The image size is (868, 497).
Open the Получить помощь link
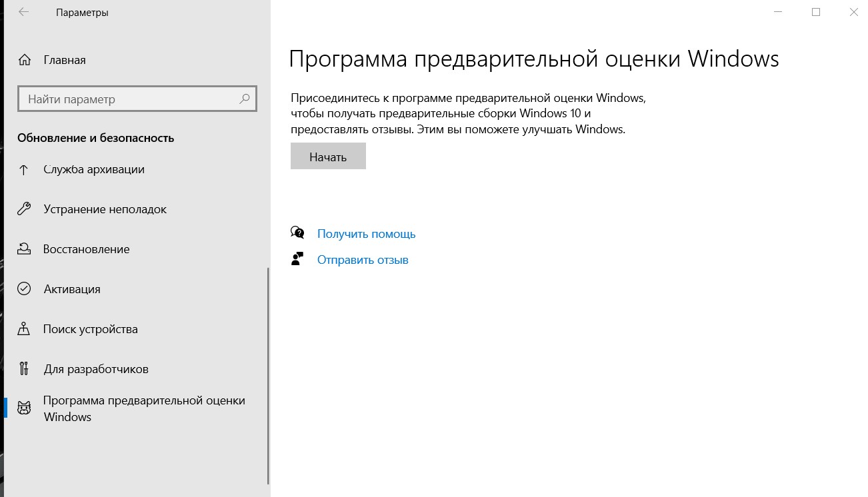(x=366, y=234)
